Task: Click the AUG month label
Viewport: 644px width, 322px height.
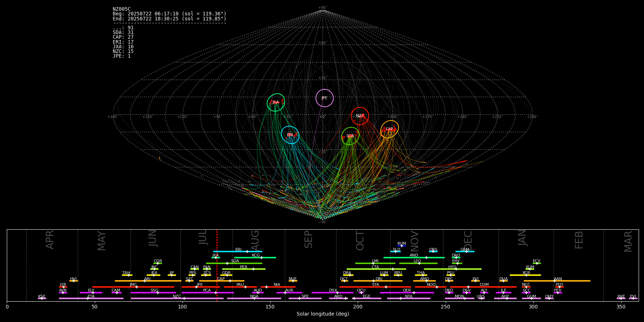Action: (255, 239)
